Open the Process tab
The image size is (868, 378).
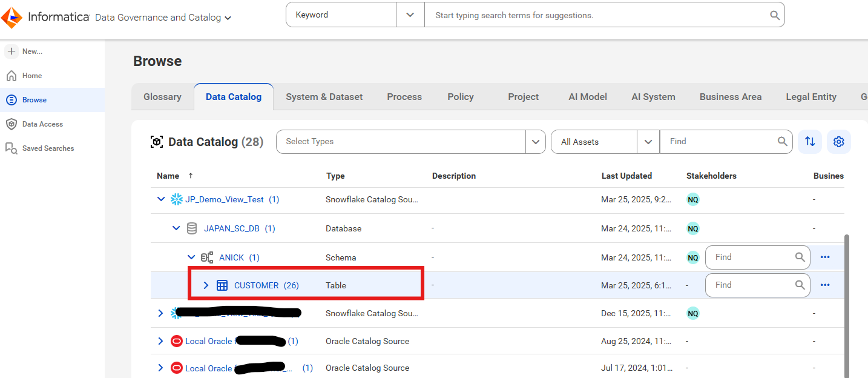(x=404, y=96)
